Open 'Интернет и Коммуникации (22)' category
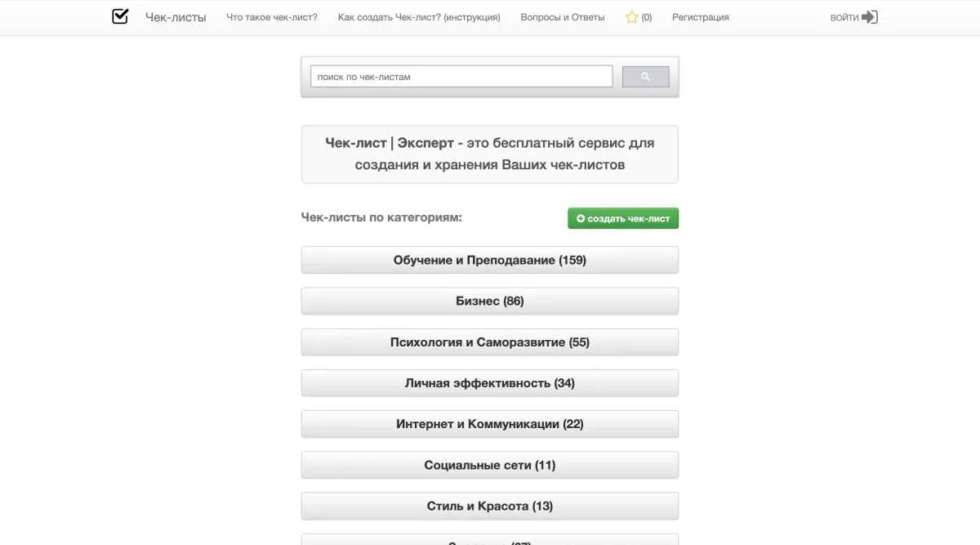 (x=490, y=424)
